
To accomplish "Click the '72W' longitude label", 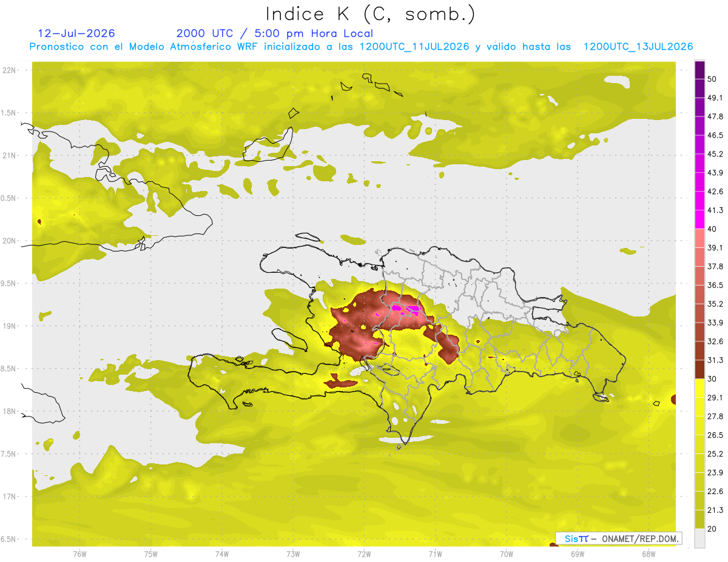I will coord(364,554).
